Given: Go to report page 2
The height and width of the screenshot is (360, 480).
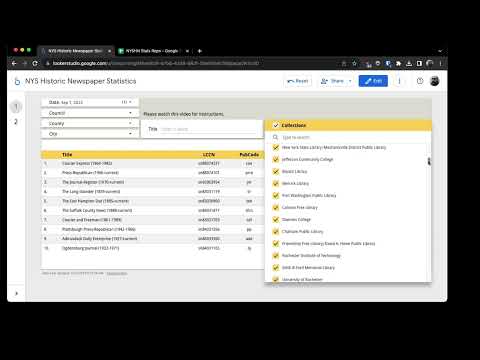Looking at the screenshot, I should click(16, 122).
